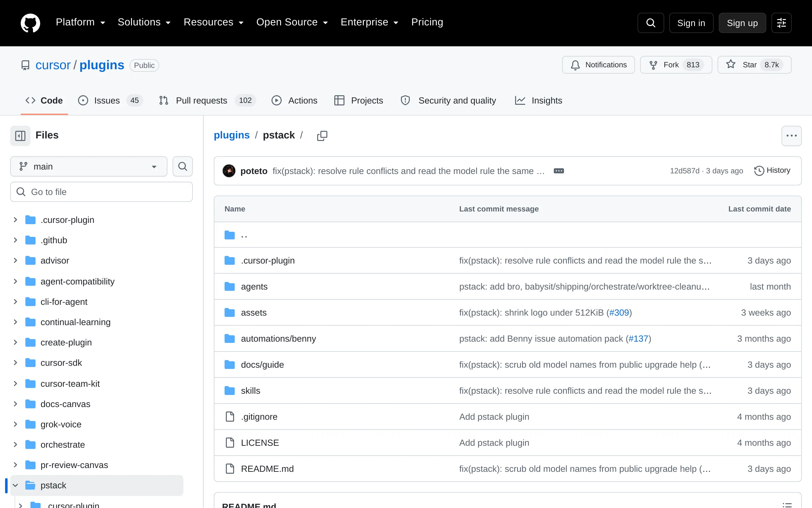Click the LICENSE file icon

[x=230, y=443]
